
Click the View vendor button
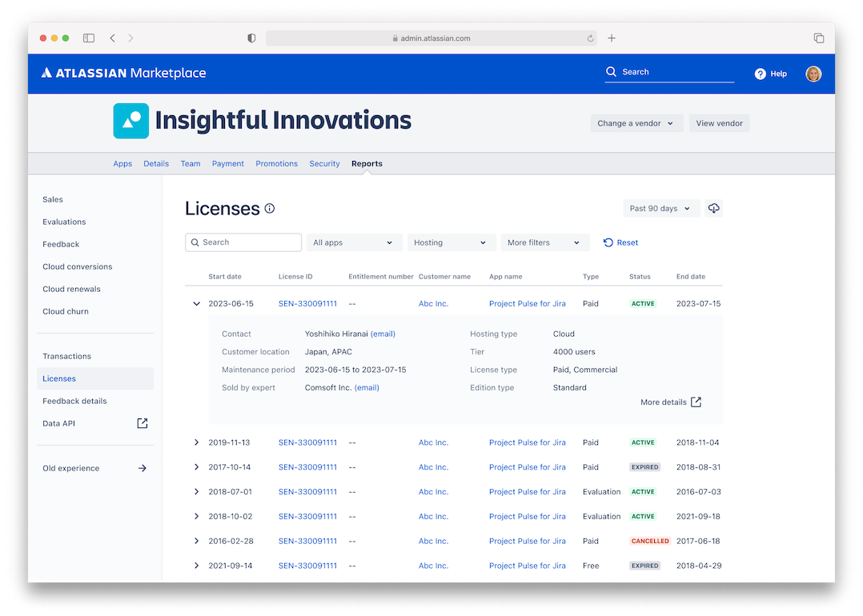coord(719,123)
